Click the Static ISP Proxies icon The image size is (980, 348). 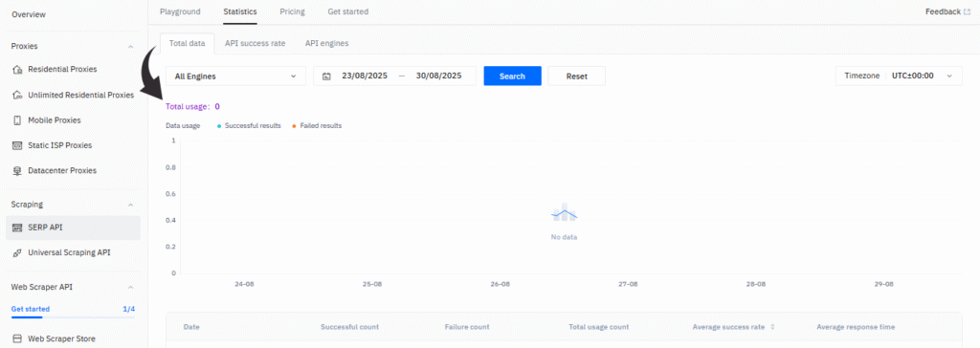point(17,145)
